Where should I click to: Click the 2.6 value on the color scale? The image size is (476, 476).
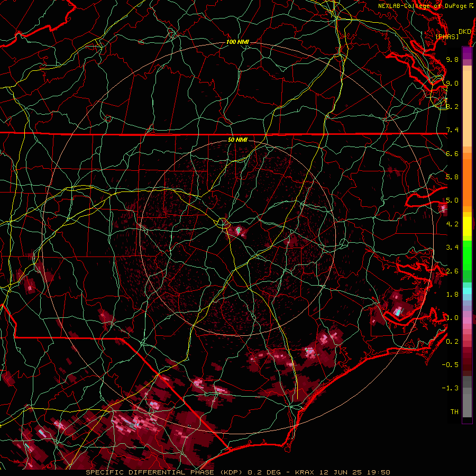click(x=452, y=271)
